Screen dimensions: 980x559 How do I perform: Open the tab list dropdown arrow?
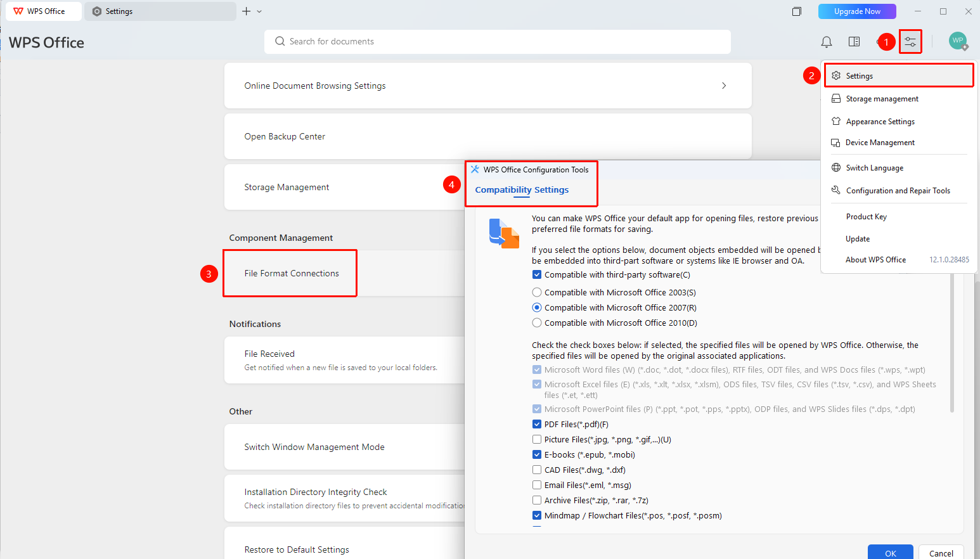(x=259, y=11)
